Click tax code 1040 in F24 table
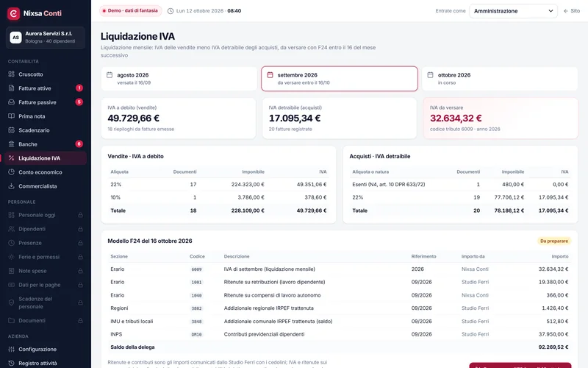 196,295
